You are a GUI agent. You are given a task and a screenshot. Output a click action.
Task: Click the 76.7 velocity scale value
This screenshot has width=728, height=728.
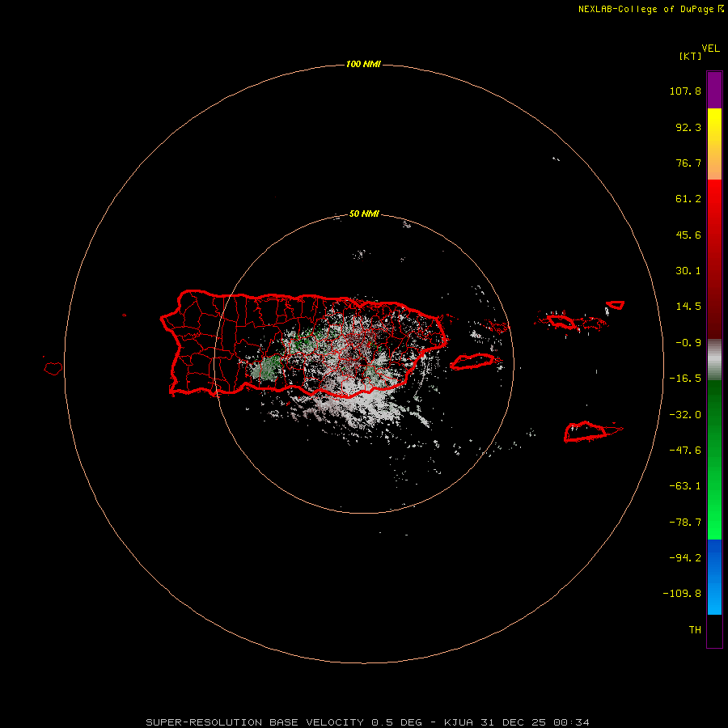point(688,163)
